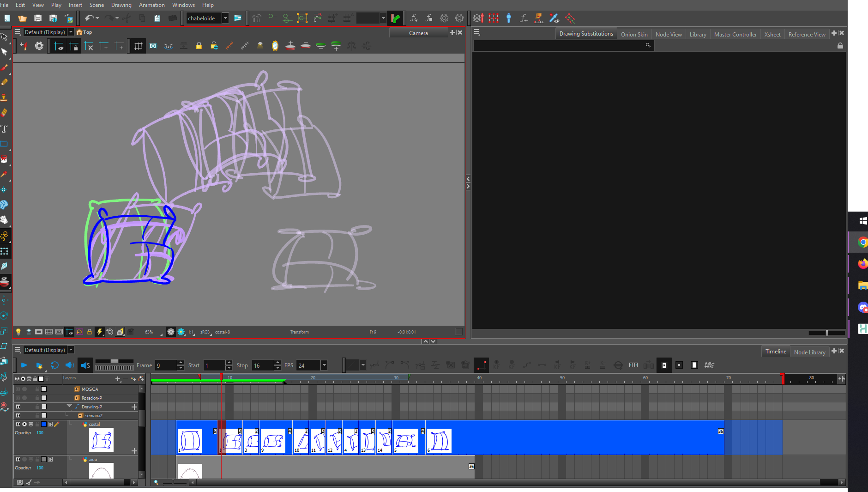The height and width of the screenshot is (492, 868).
Task: Click the yellow mirror view icon
Action: [275, 46]
